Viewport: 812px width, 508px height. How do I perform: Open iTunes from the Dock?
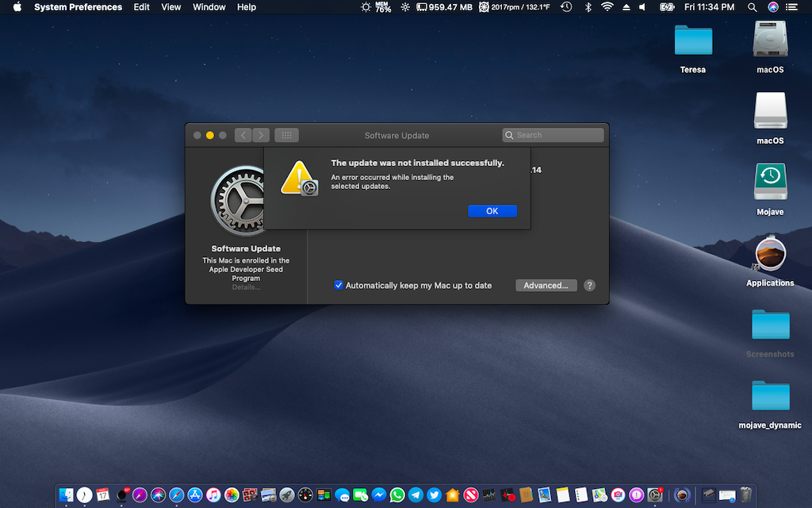[x=213, y=495]
